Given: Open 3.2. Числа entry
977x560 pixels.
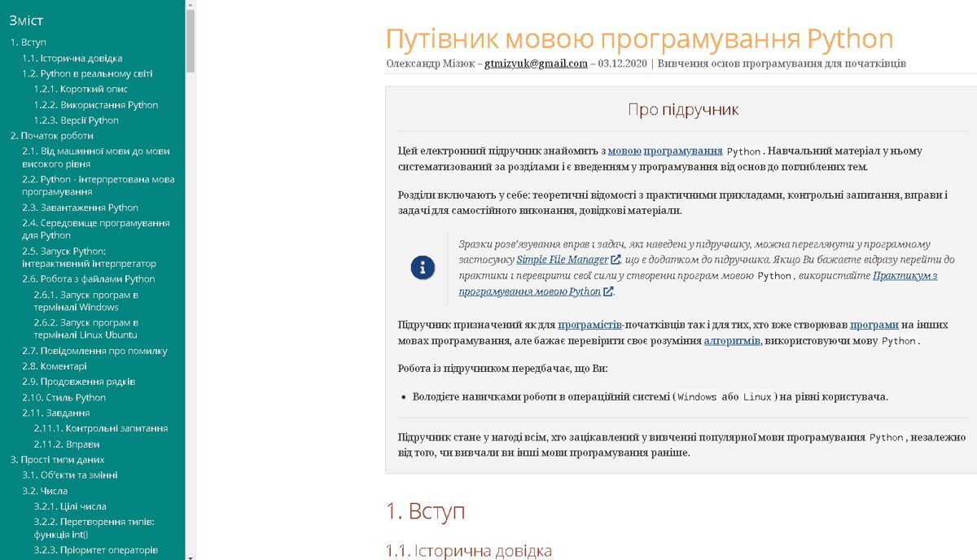Looking at the screenshot, I should pyautogui.click(x=45, y=492).
